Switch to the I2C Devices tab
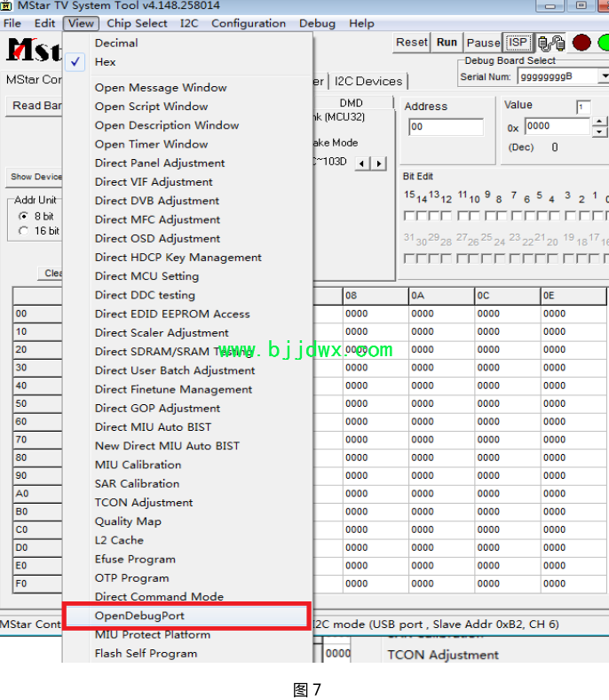The height and width of the screenshot is (700, 609). pyautogui.click(x=368, y=81)
